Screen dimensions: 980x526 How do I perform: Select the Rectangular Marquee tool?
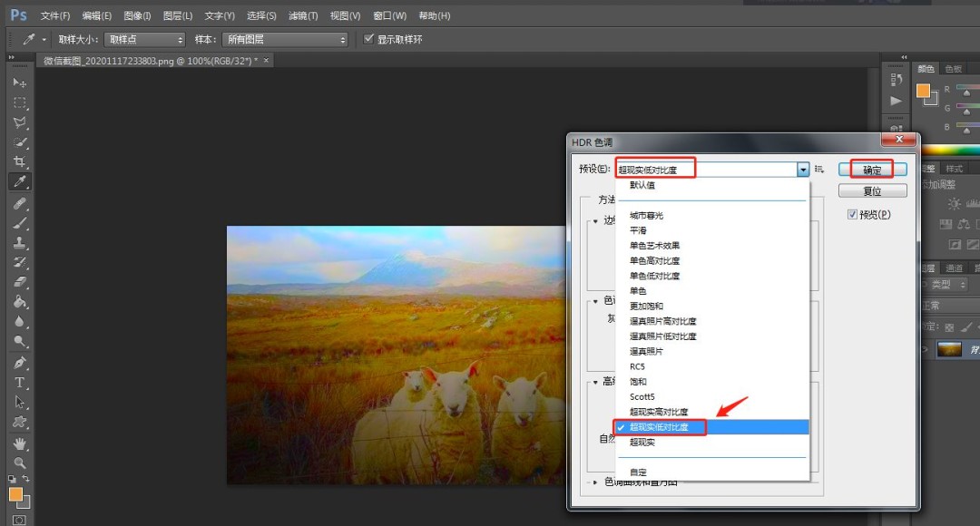coord(19,102)
